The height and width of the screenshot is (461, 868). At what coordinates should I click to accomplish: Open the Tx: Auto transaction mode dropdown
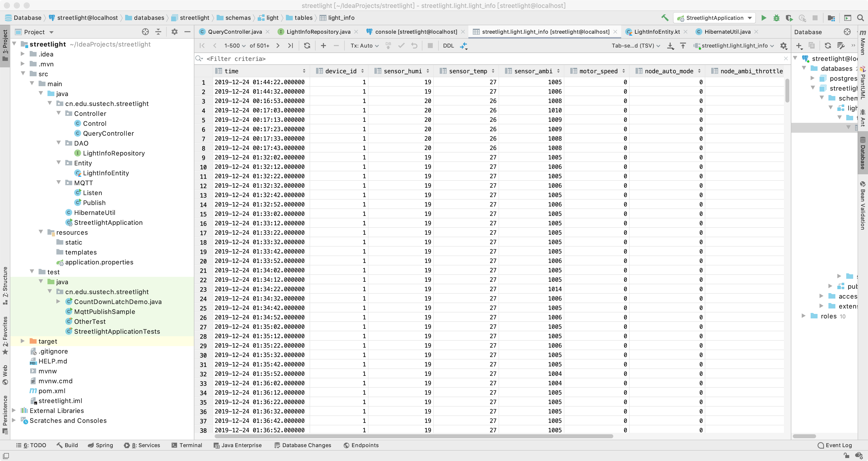point(364,46)
